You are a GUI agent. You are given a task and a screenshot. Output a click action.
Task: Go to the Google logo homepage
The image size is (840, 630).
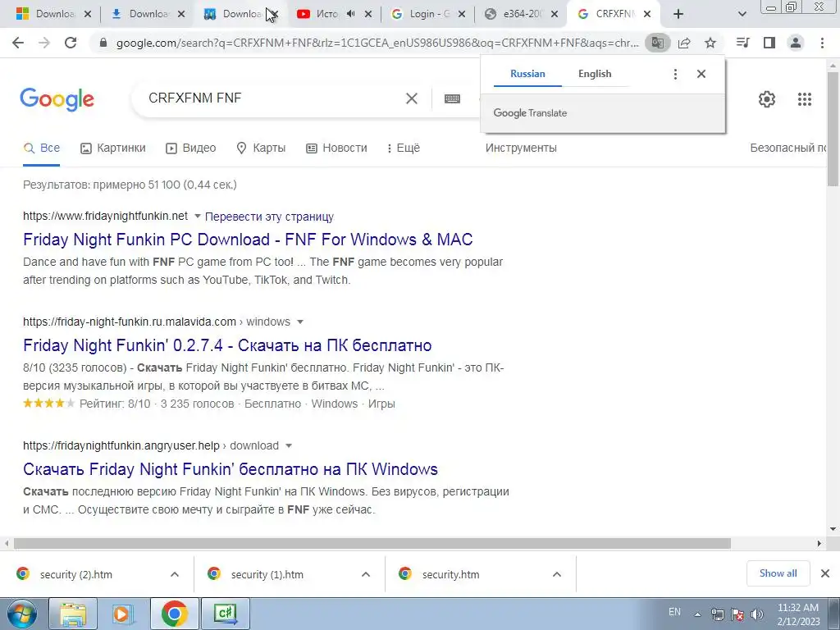click(57, 99)
